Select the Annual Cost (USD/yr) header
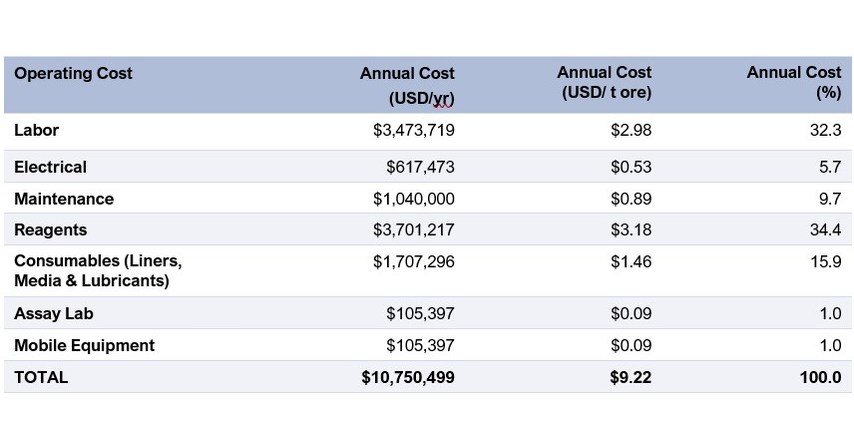Viewport: 854px width, 448px height. pyautogui.click(x=407, y=85)
